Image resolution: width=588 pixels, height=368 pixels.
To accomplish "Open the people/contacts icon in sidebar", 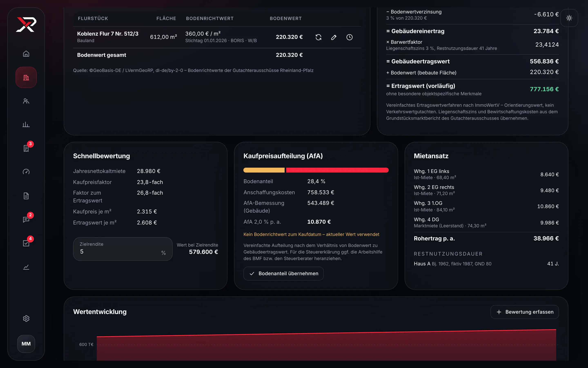I will point(26,101).
